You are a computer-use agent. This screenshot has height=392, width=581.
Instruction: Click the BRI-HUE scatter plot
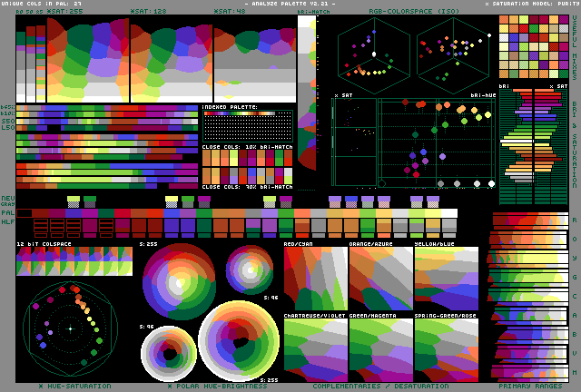437,142
